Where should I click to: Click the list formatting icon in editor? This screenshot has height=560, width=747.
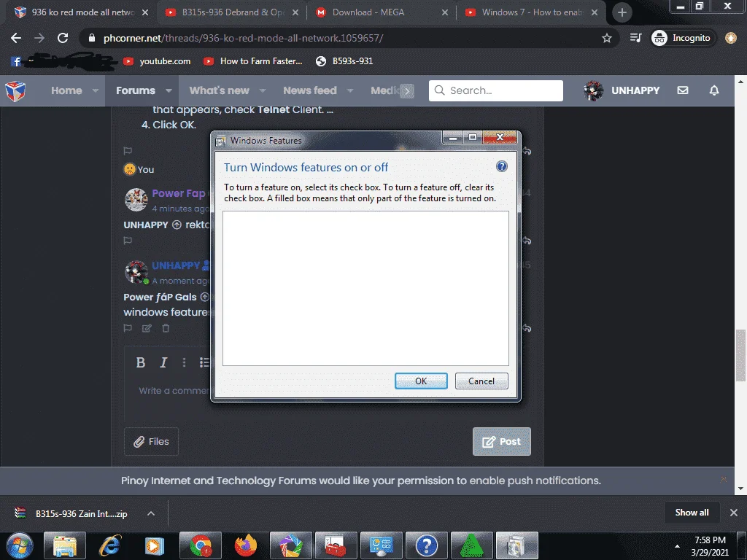click(204, 362)
